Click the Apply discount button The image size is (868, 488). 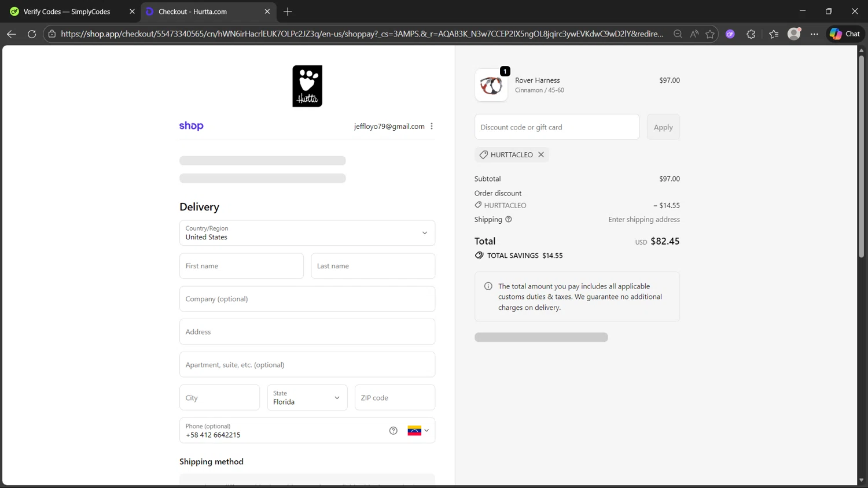pos(663,127)
